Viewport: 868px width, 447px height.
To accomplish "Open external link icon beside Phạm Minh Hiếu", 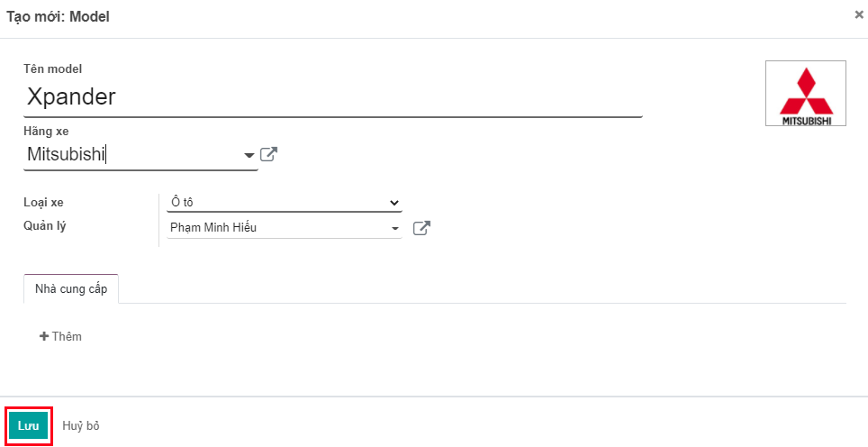I will (421, 228).
